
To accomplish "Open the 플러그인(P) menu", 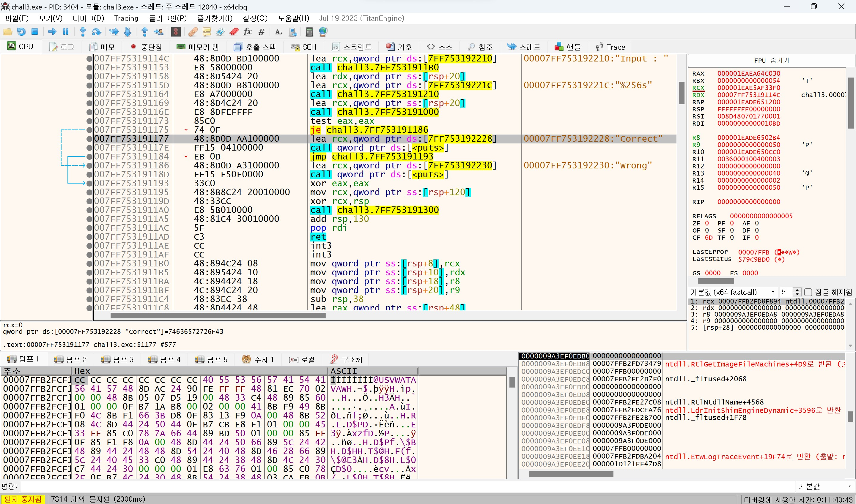I will point(168,18).
